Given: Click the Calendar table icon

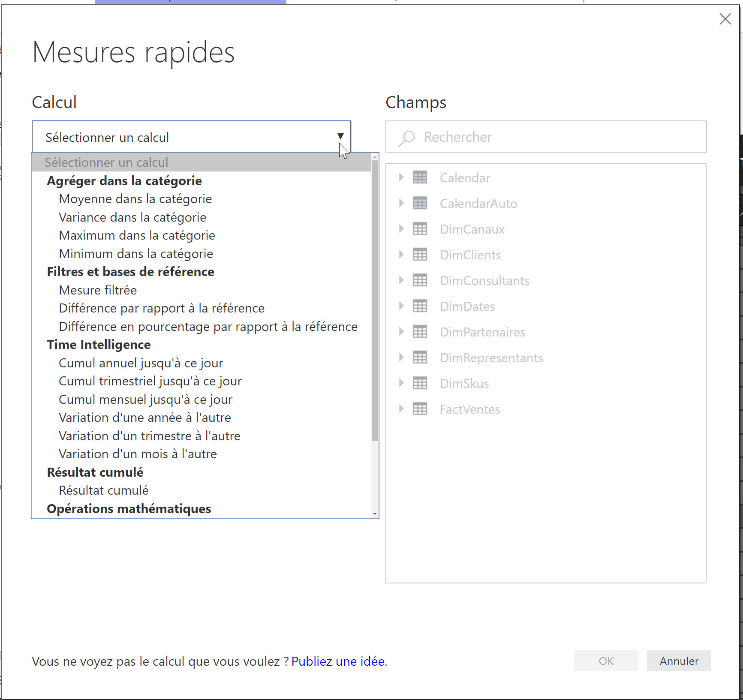Looking at the screenshot, I should [420, 178].
